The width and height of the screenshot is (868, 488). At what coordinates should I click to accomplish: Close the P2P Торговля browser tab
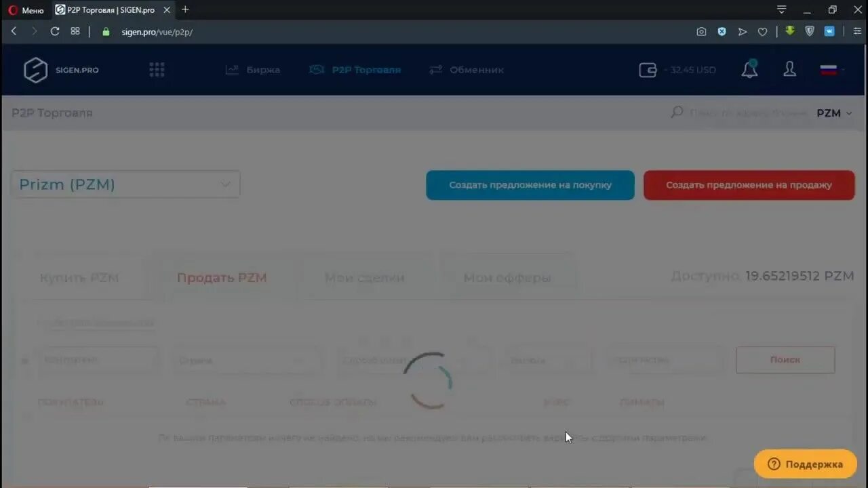[x=167, y=10]
